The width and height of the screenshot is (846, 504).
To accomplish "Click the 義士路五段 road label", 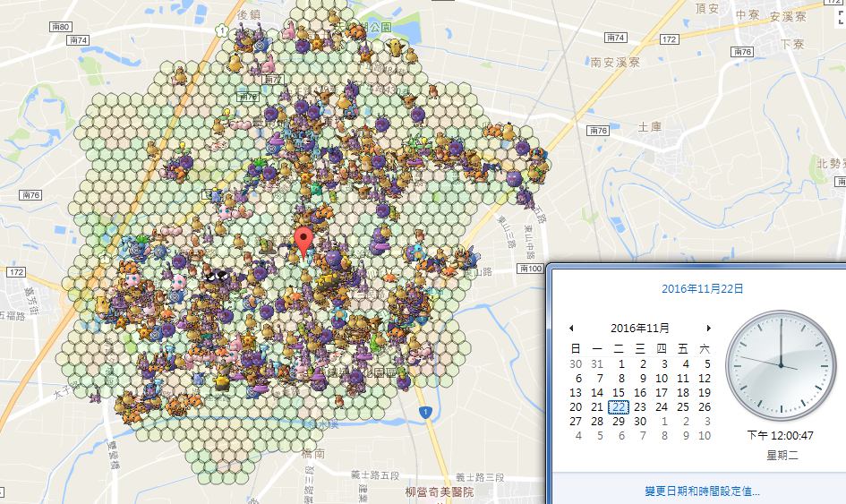I will 375,475.
